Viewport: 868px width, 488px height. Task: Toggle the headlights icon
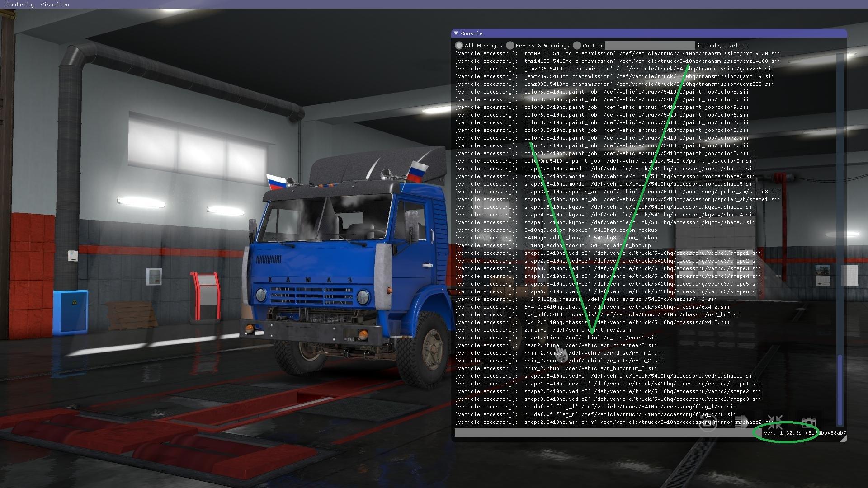point(742,423)
